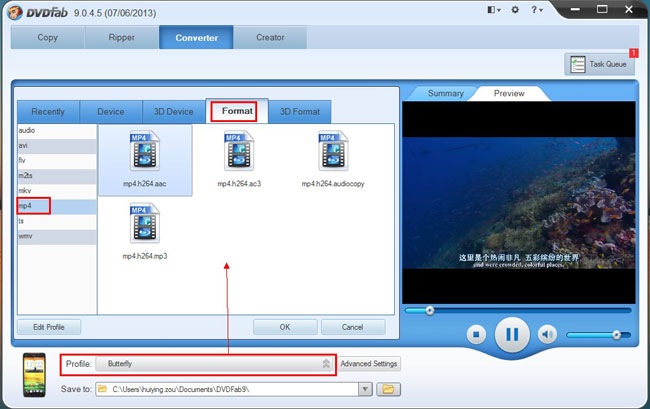This screenshot has height=409, width=650.
Task: Switch to the Creator module tab
Action: point(270,37)
